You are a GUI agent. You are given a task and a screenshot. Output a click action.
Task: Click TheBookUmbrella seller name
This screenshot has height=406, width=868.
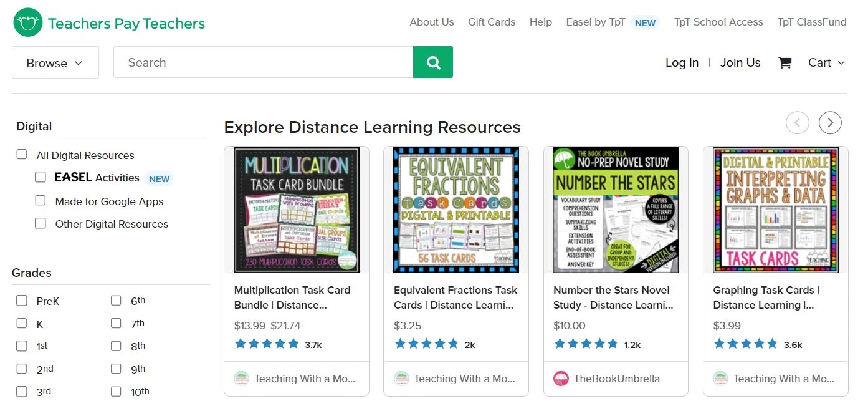617,379
